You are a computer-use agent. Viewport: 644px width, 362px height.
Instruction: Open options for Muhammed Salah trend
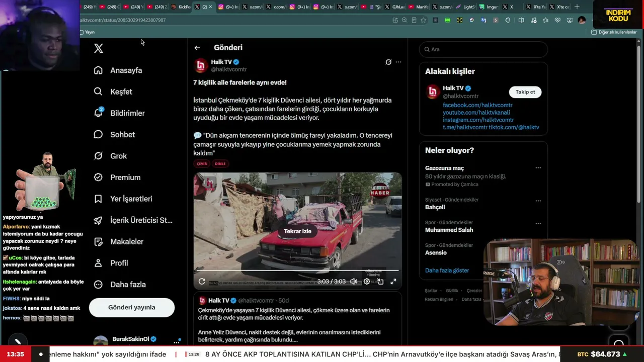pyautogui.click(x=538, y=223)
